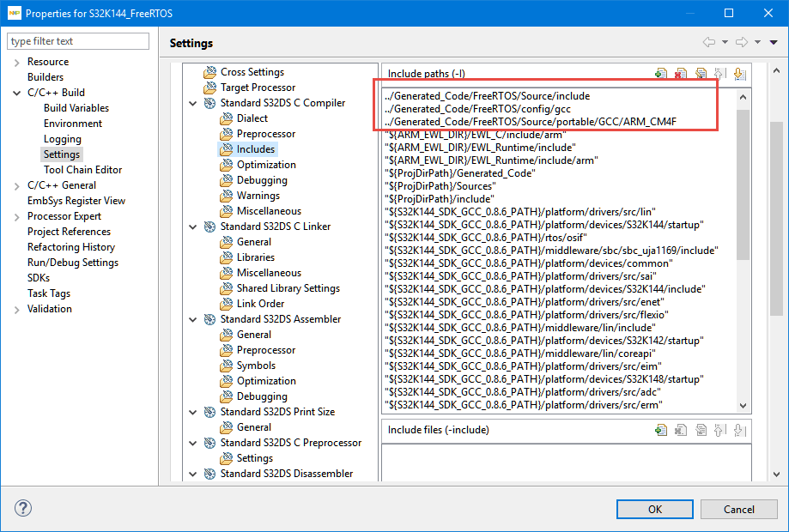Move the selected include path up
Viewport: 789px width, 532px height.
[x=720, y=73]
